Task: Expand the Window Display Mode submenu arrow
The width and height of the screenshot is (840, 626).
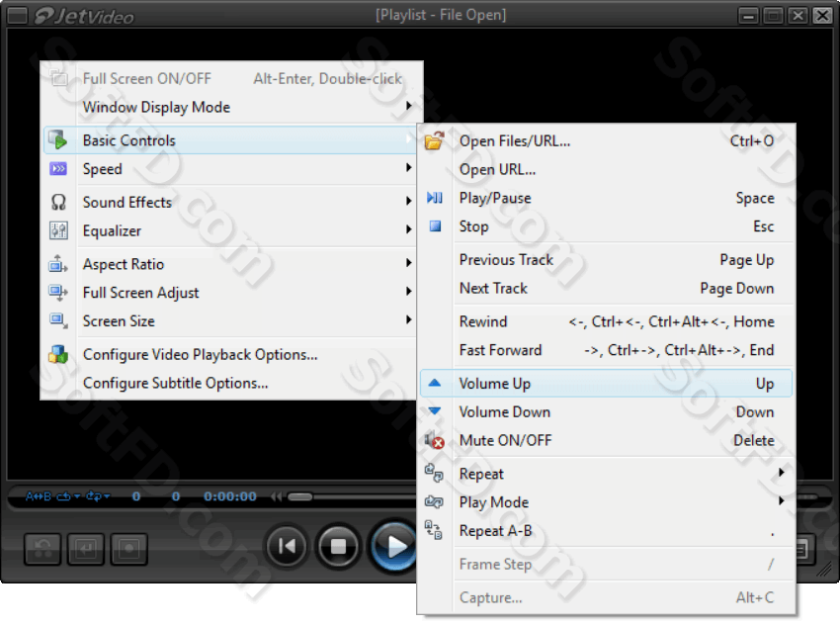Action: tap(409, 106)
